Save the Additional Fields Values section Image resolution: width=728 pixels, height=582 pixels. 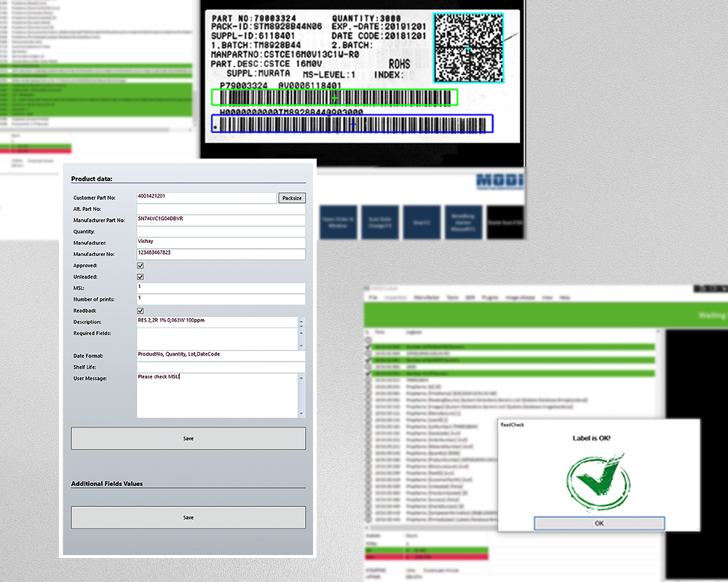click(188, 517)
